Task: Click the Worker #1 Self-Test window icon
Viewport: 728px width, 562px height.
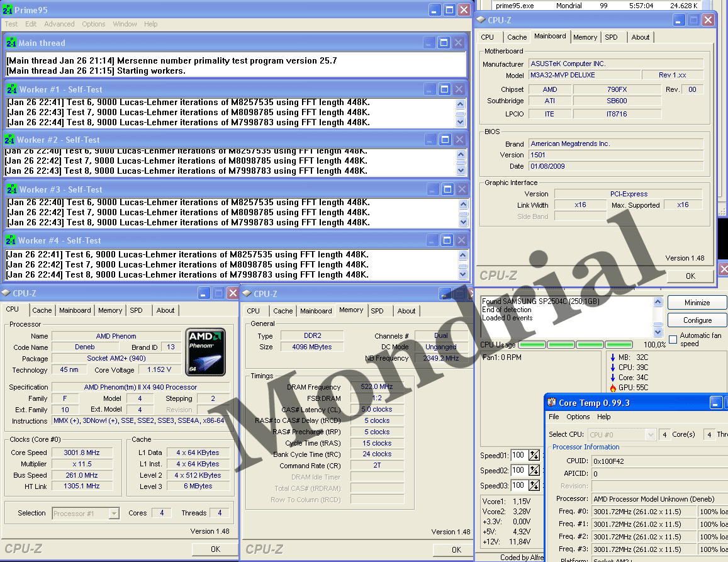Action: [x=11, y=89]
